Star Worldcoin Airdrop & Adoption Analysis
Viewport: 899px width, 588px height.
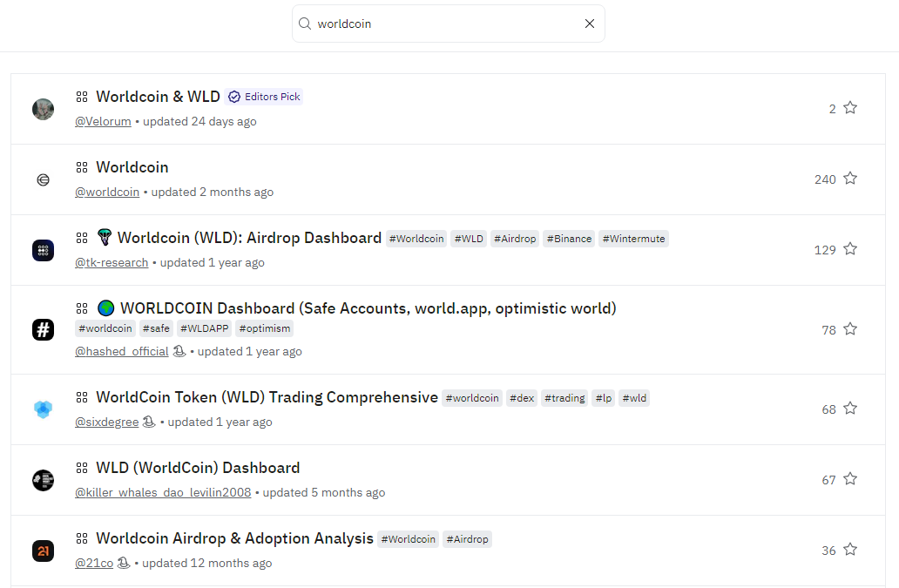[850, 549]
